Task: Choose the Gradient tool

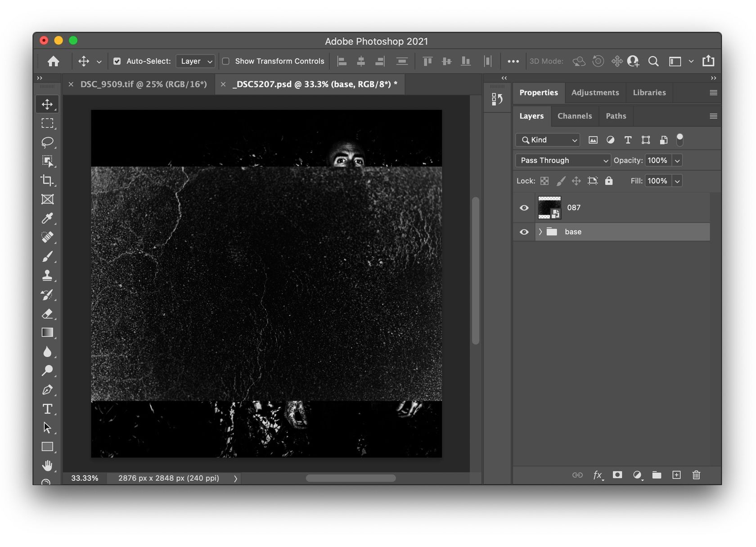Action: tap(47, 333)
